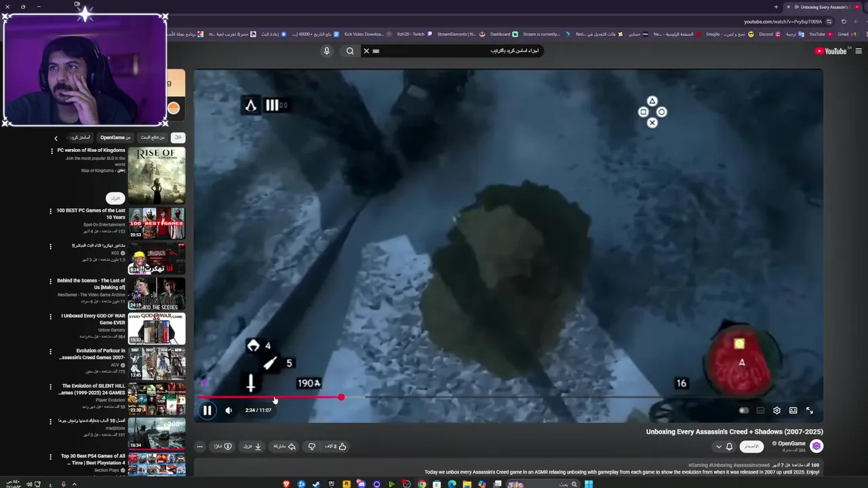Switch to theater mode via player icon
868x488 pixels.
pyautogui.click(x=793, y=410)
